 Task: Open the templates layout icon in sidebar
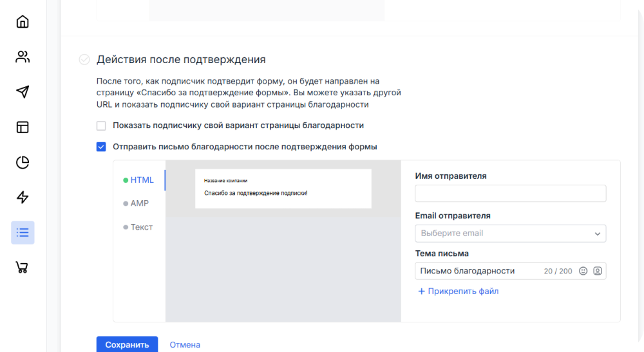click(x=23, y=127)
